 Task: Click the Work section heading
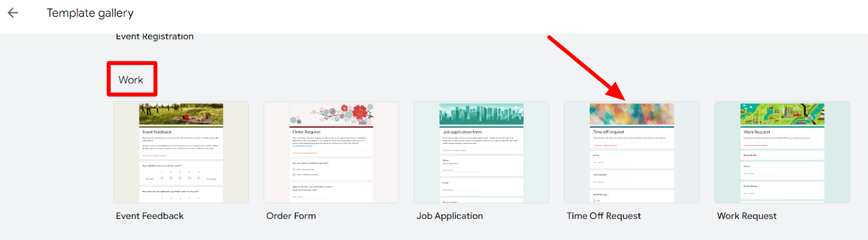pyautogui.click(x=131, y=80)
